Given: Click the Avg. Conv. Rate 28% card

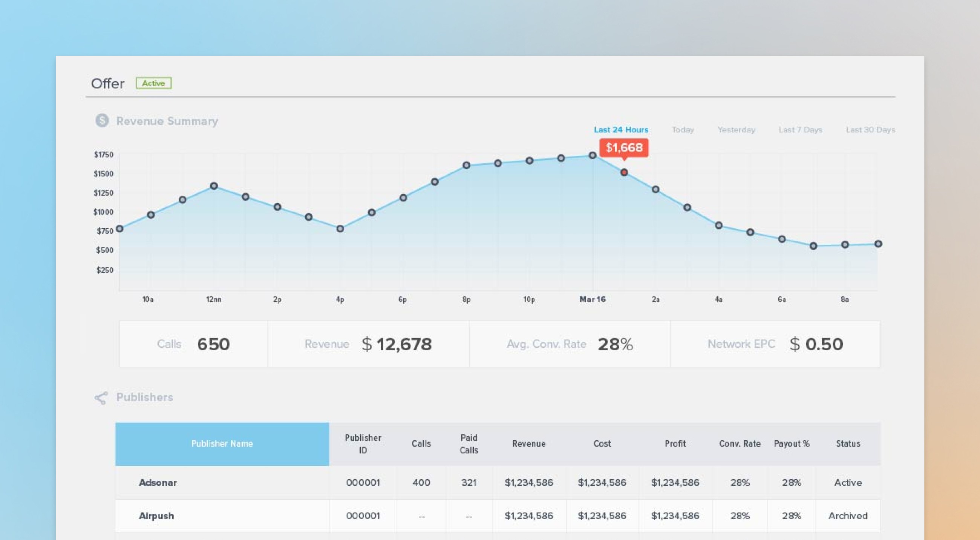Looking at the screenshot, I should coord(570,344).
